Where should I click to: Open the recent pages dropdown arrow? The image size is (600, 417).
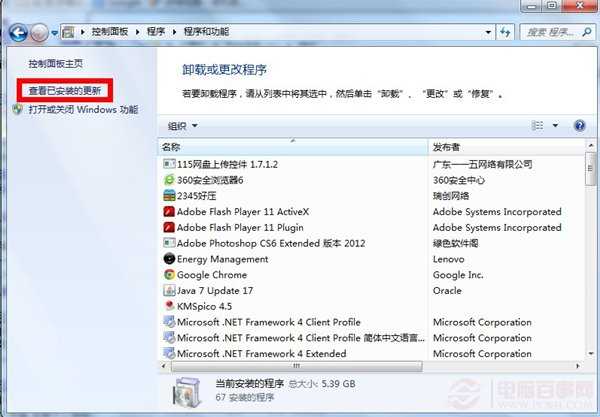[55, 33]
